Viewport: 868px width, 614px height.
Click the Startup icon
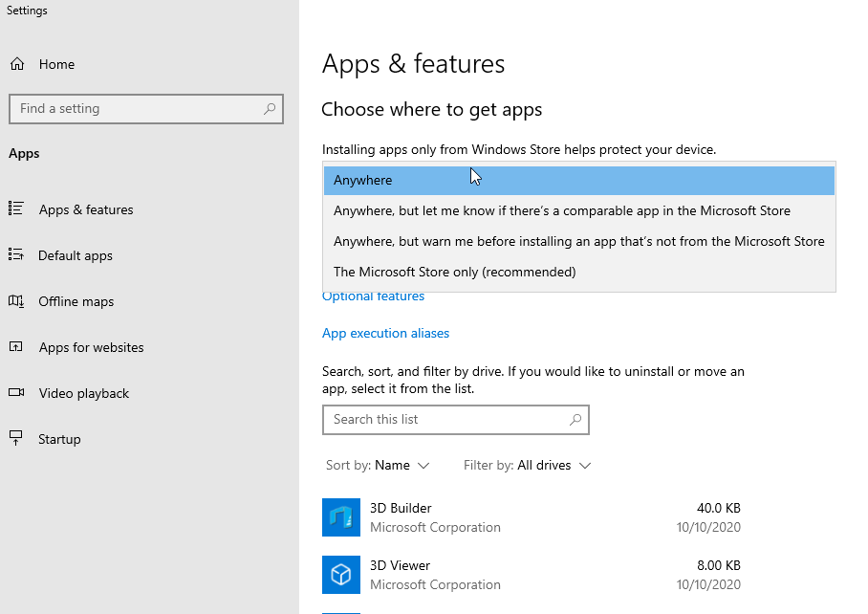click(16, 438)
